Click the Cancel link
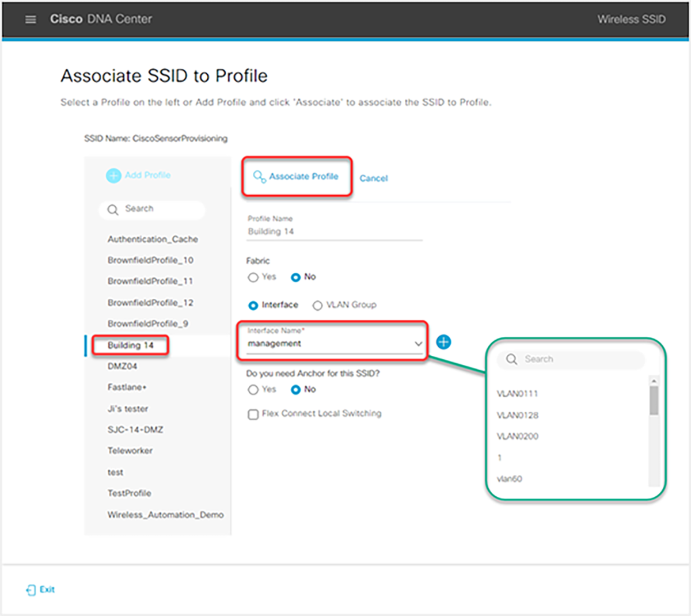Viewport: 691px width, 616px height. 374,178
